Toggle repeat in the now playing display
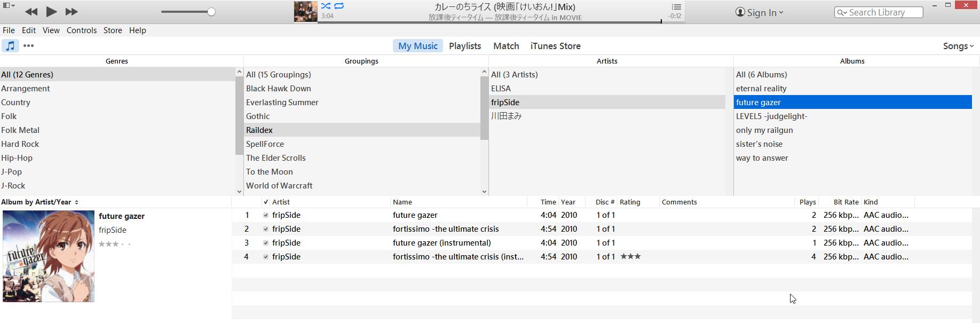The width and height of the screenshot is (980, 323). pos(339,6)
